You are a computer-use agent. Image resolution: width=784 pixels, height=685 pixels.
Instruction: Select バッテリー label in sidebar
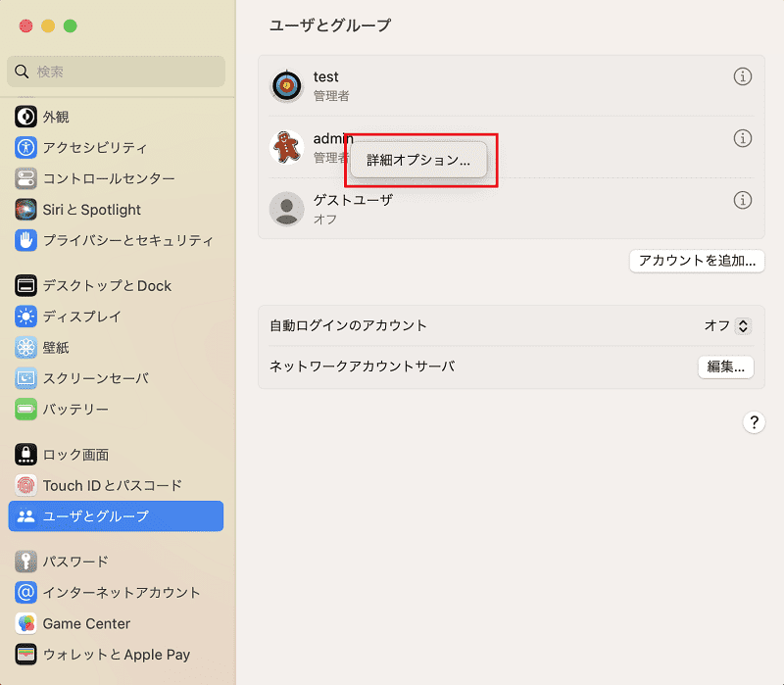[x=75, y=410]
